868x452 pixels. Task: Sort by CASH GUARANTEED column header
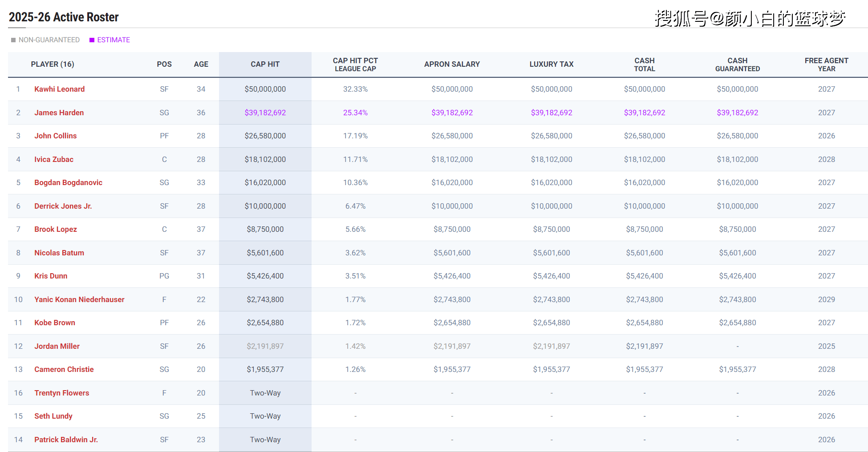tap(737, 65)
